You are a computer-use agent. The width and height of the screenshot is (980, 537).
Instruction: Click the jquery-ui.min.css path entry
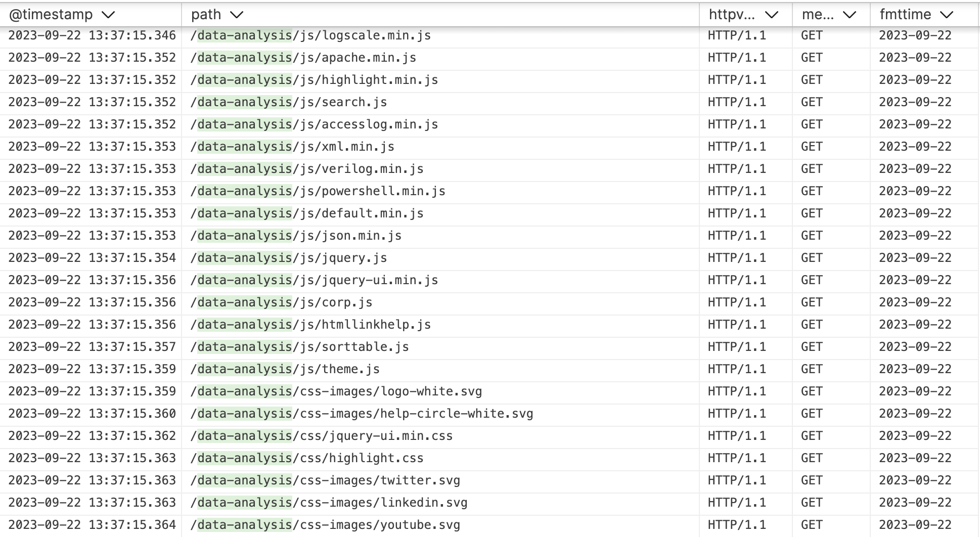(x=322, y=436)
